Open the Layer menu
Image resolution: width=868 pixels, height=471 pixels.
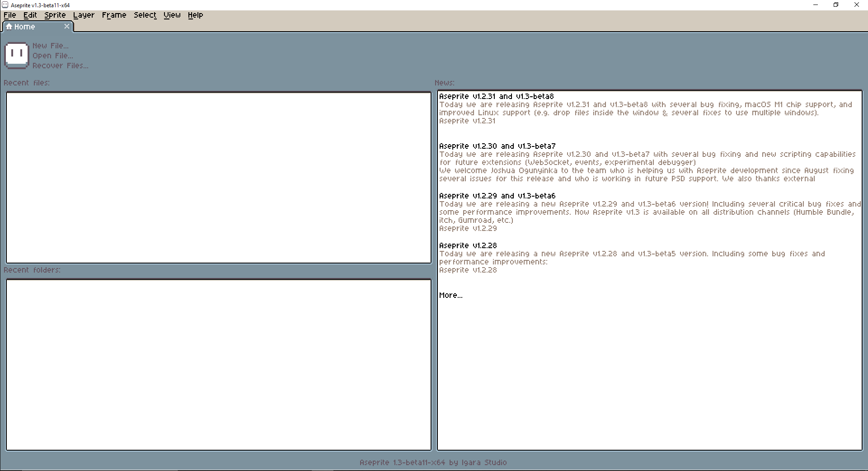[x=84, y=15]
